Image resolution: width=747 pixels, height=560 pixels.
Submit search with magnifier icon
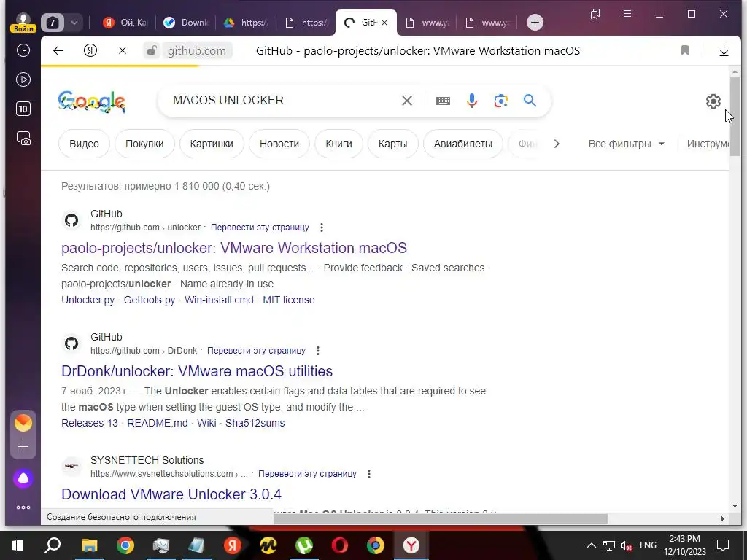tap(530, 101)
